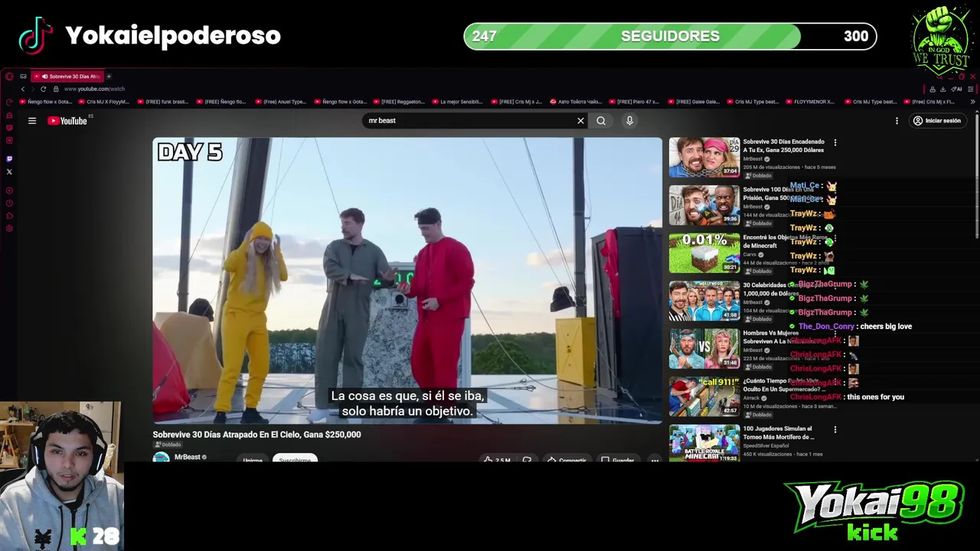
Task: Open bookmark '[FREE] Reggaeton...'
Action: coord(400,102)
